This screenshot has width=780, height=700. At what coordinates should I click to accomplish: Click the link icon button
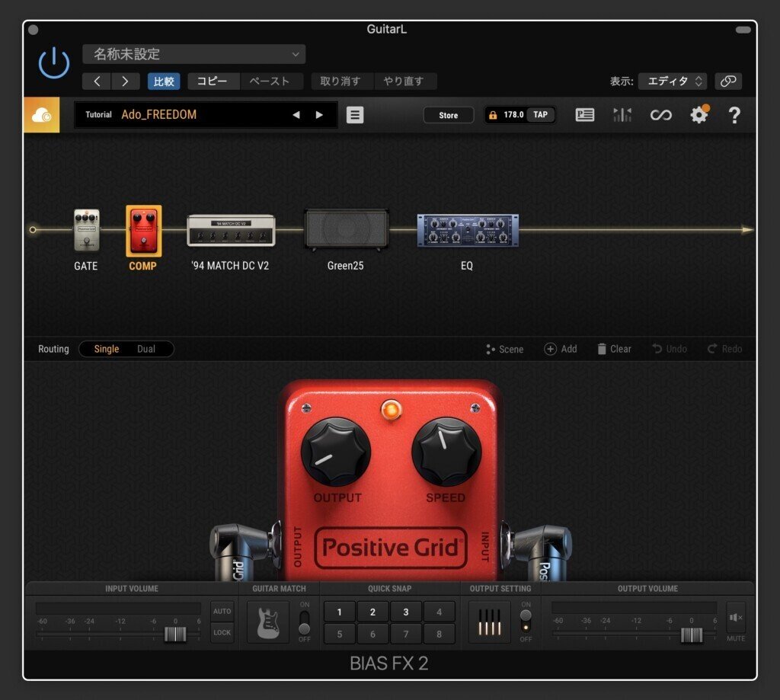click(728, 81)
